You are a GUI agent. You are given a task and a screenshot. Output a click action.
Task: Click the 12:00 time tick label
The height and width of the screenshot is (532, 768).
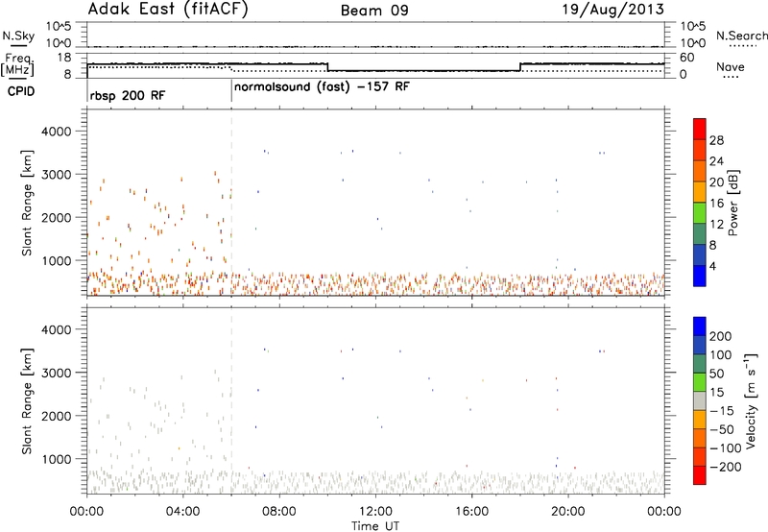pyautogui.click(x=375, y=512)
